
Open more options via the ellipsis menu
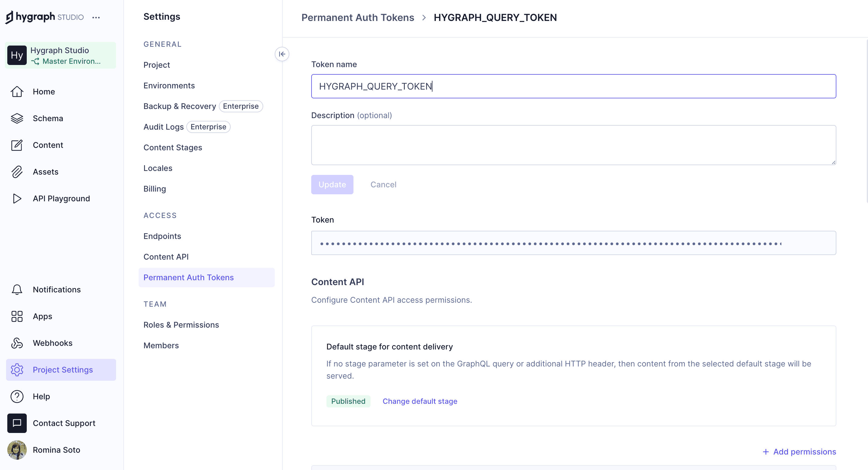pos(96,18)
